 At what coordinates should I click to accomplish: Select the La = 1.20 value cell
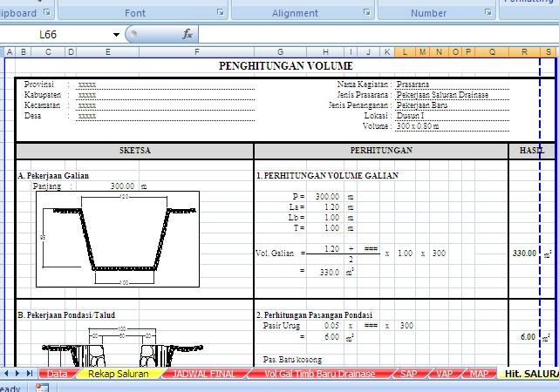click(331, 206)
